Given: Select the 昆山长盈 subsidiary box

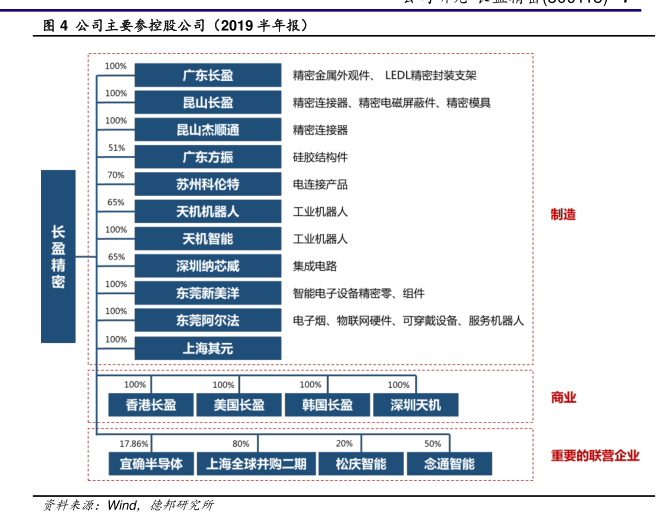Looking at the screenshot, I should pos(208,103).
